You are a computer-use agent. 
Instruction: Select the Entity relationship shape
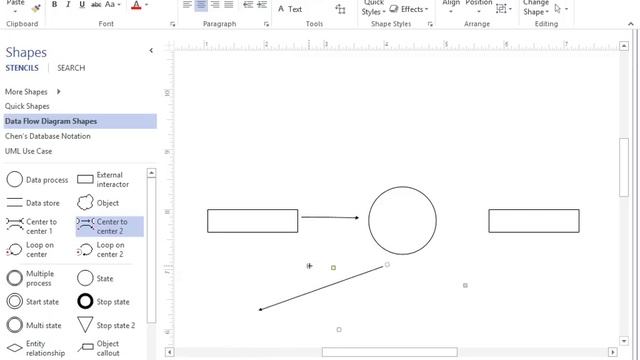[36, 348]
